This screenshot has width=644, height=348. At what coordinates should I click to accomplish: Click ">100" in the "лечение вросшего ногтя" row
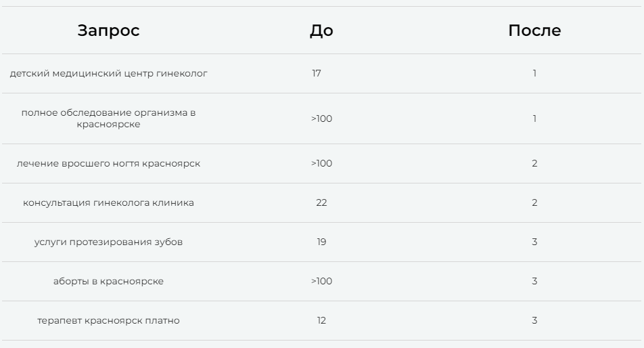pos(321,163)
